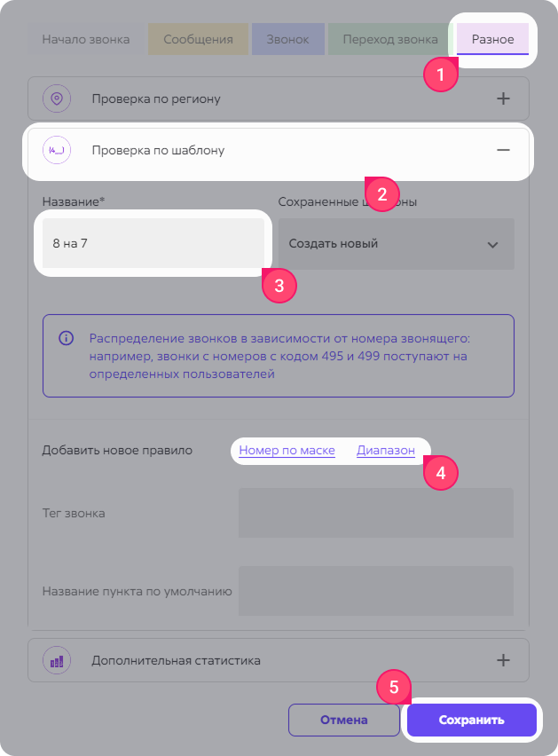
Task: Select the Звонок tab
Action: point(287,39)
